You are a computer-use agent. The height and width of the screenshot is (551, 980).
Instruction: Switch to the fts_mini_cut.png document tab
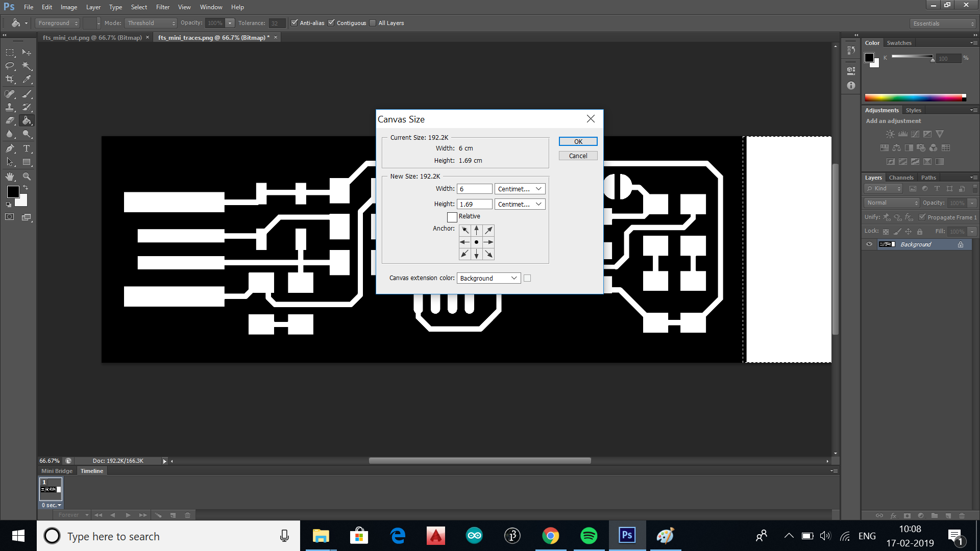point(92,38)
